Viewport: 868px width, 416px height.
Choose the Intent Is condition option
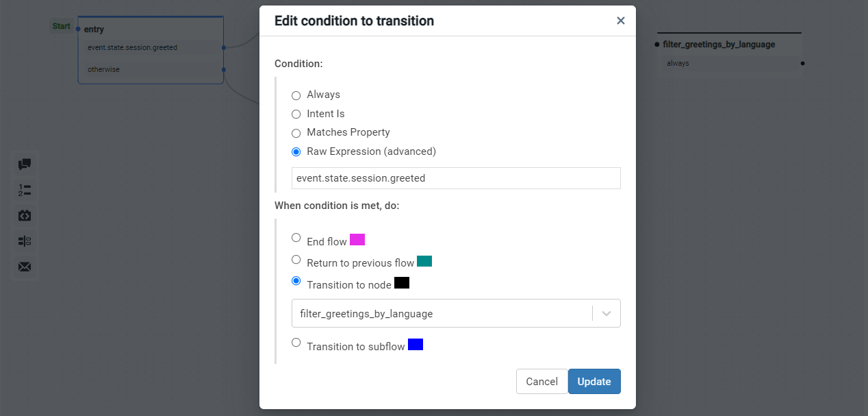[x=296, y=114]
